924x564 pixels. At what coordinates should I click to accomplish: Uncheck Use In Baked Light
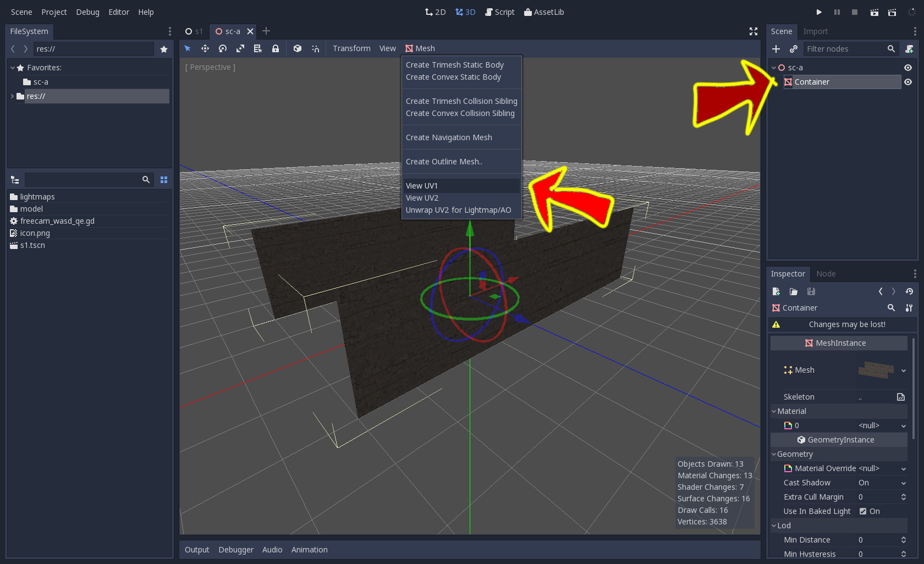point(863,511)
